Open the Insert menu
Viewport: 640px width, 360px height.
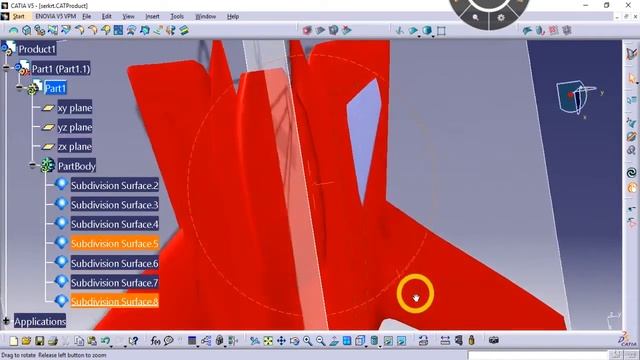click(x=152, y=16)
